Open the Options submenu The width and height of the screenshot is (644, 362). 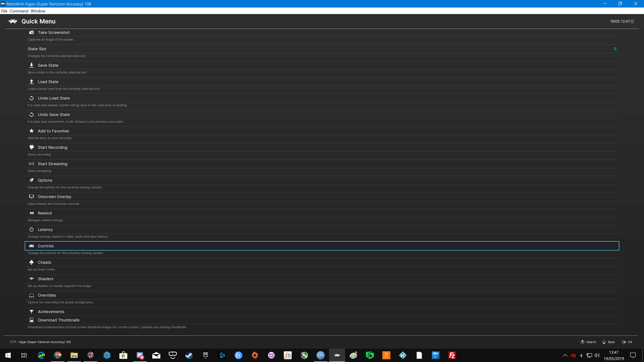322,180
